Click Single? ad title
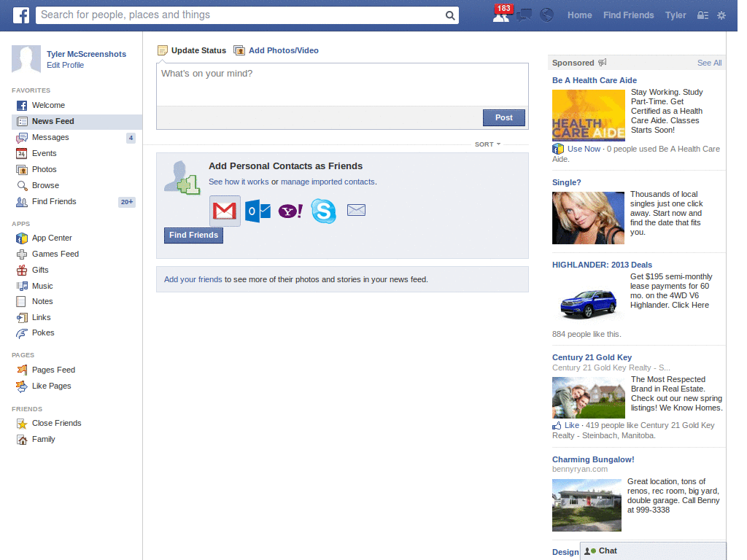747x560 pixels. pyautogui.click(x=566, y=182)
